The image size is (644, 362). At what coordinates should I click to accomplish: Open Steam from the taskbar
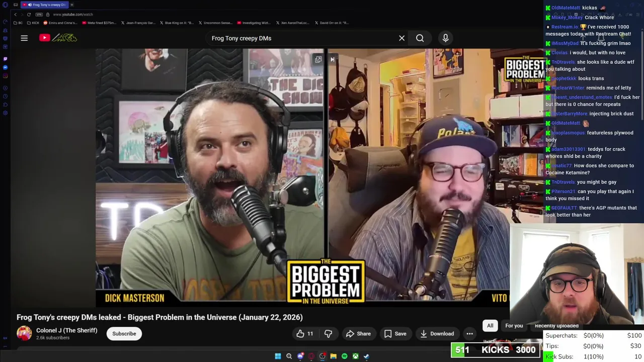[x=366, y=356]
